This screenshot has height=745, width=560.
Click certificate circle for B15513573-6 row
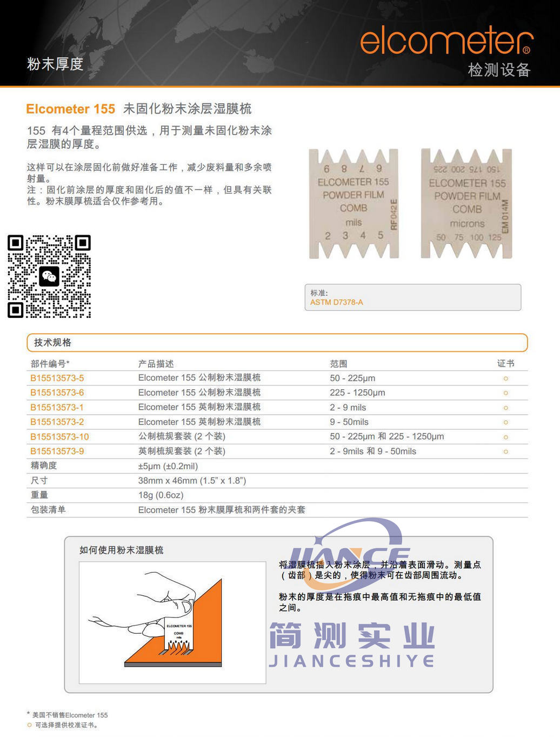[x=506, y=393]
